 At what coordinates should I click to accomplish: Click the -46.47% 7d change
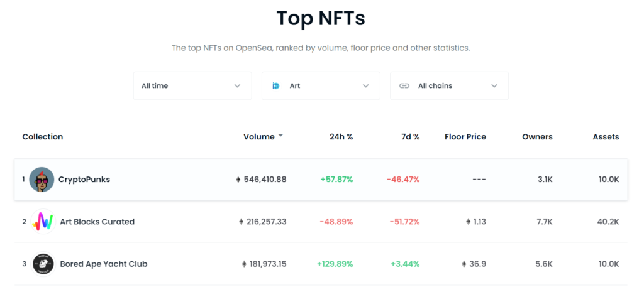point(403,180)
